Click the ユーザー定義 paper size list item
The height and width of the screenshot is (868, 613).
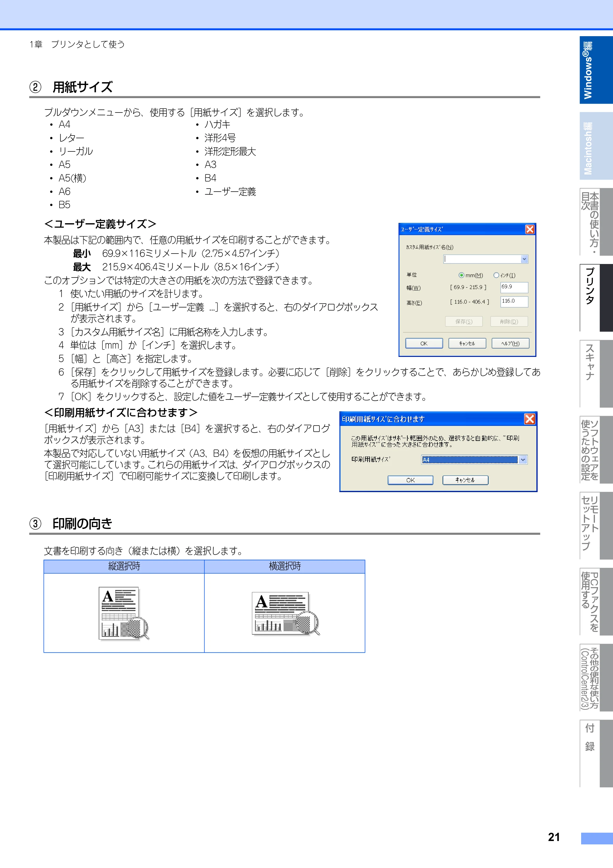coord(230,192)
